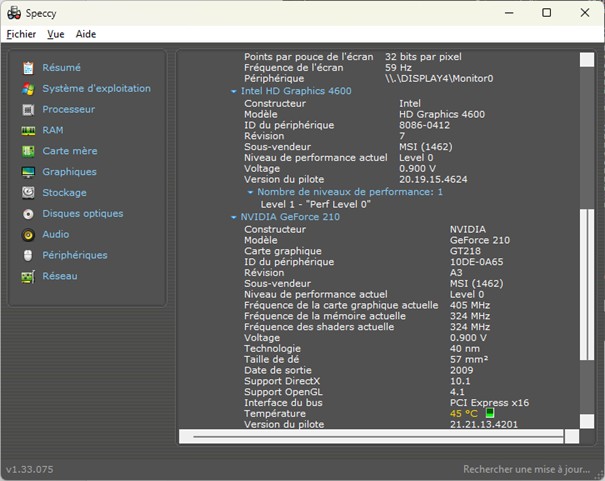Select the Réseau network icon

[x=27, y=277]
